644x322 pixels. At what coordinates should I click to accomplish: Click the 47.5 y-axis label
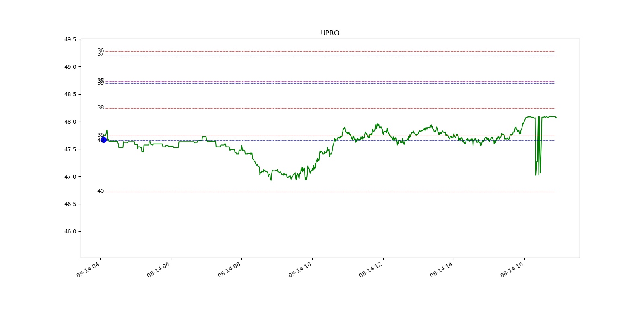click(x=70, y=149)
